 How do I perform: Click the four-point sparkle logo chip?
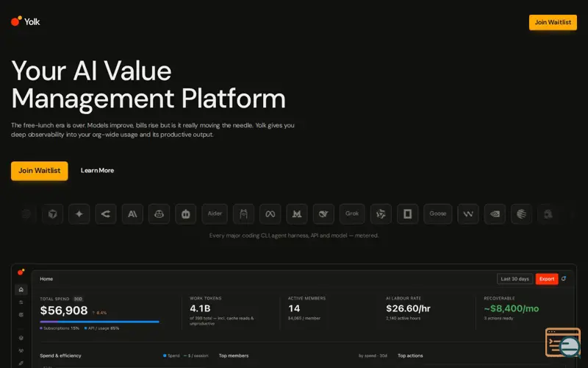[x=79, y=213]
